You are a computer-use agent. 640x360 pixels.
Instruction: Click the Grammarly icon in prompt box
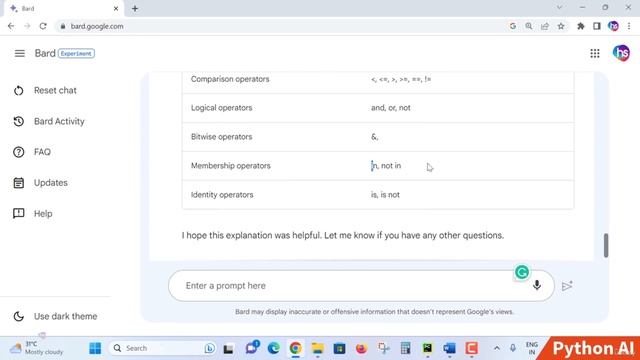522,272
